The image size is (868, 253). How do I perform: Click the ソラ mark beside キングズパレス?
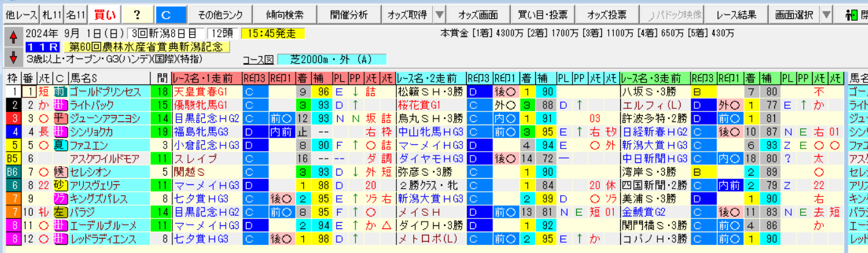point(60,198)
